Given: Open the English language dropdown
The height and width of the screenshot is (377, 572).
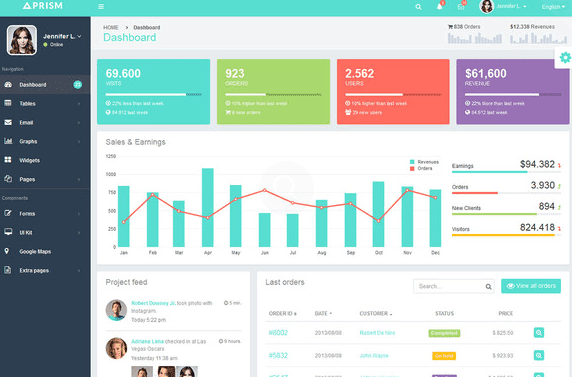Looking at the screenshot, I should pyautogui.click(x=553, y=7).
